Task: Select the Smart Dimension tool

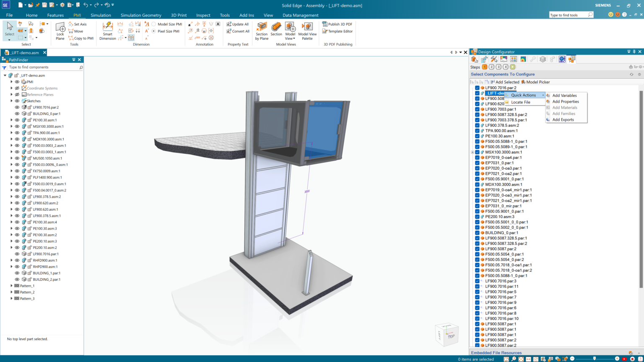Action: [107, 29]
